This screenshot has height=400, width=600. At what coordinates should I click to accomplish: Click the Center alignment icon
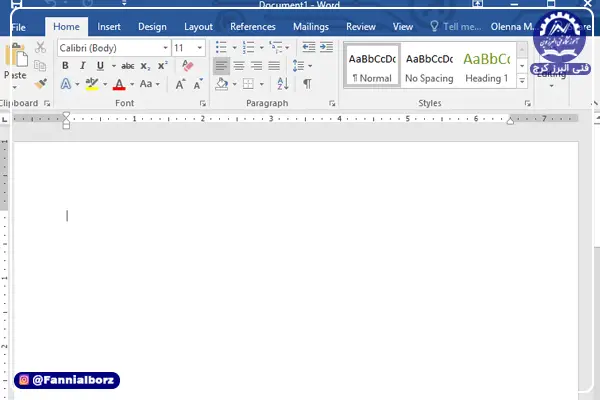(239, 66)
